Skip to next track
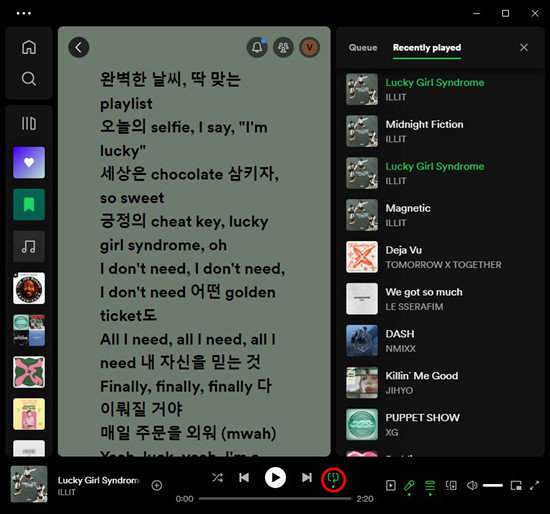 click(x=307, y=478)
